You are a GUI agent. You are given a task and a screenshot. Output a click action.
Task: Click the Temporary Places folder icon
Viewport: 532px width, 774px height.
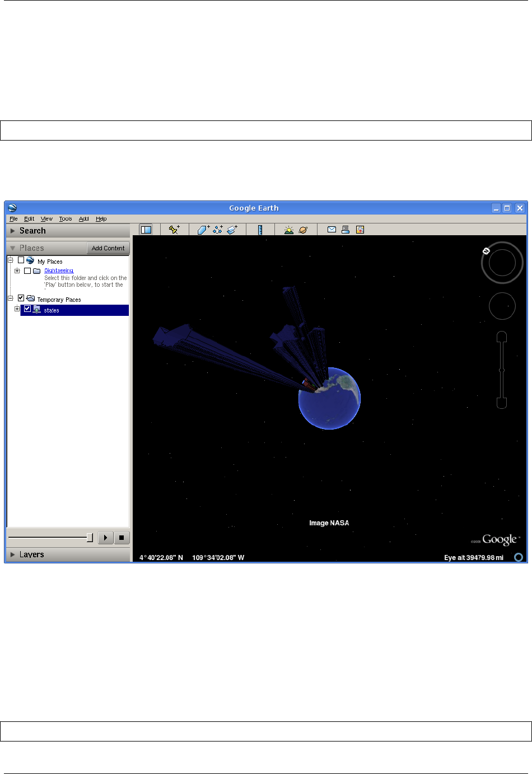(x=30, y=299)
